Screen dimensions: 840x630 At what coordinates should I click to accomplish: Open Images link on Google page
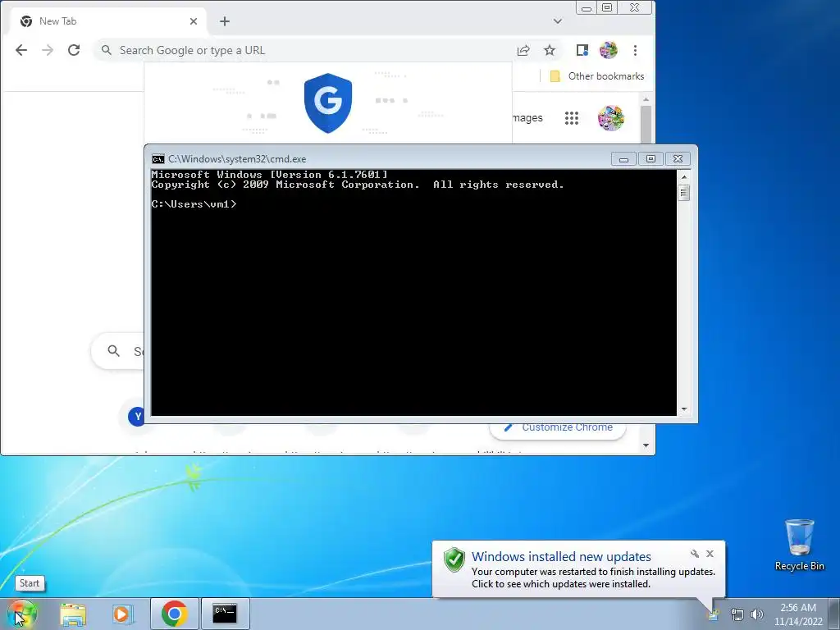(x=527, y=118)
